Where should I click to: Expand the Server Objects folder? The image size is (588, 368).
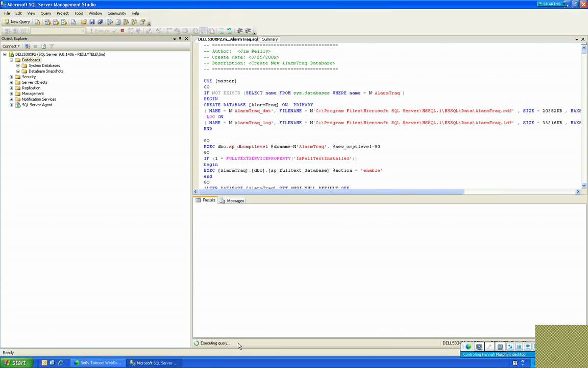(x=11, y=83)
